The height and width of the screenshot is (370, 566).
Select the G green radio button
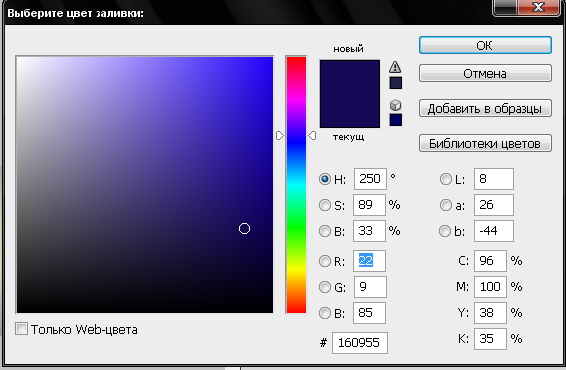click(x=325, y=287)
